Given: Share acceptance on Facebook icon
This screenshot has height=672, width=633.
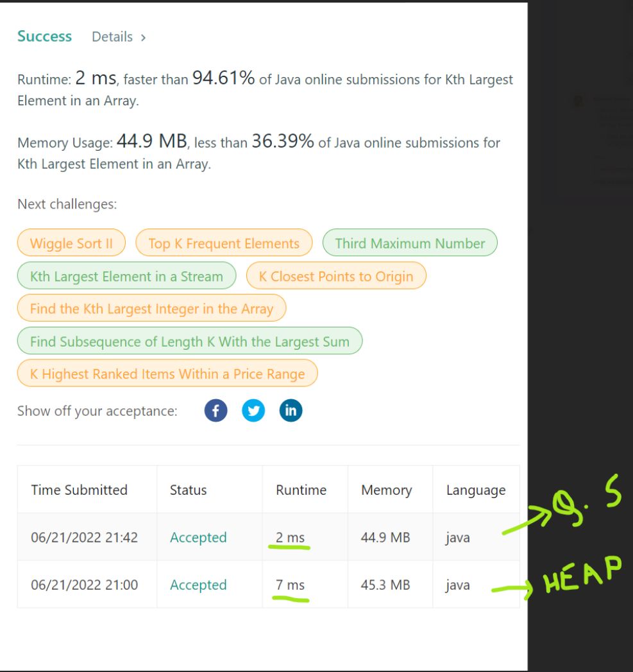Looking at the screenshot, I should (216, 411).
